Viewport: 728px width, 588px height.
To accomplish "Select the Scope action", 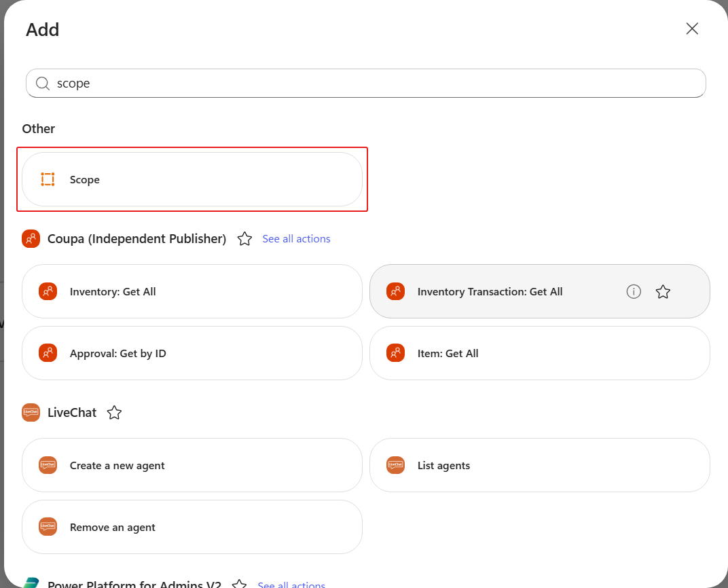I will click(192, 179).
